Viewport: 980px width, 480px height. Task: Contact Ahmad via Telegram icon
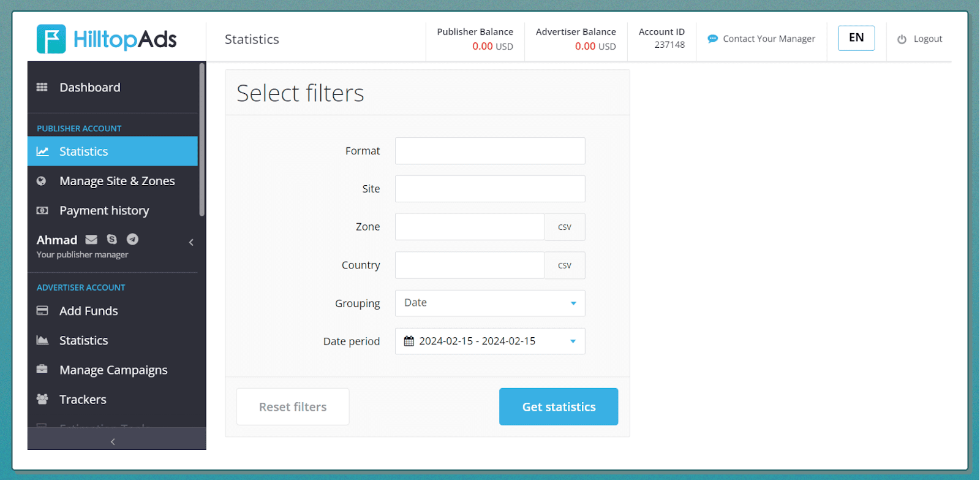tap(132, 239)
